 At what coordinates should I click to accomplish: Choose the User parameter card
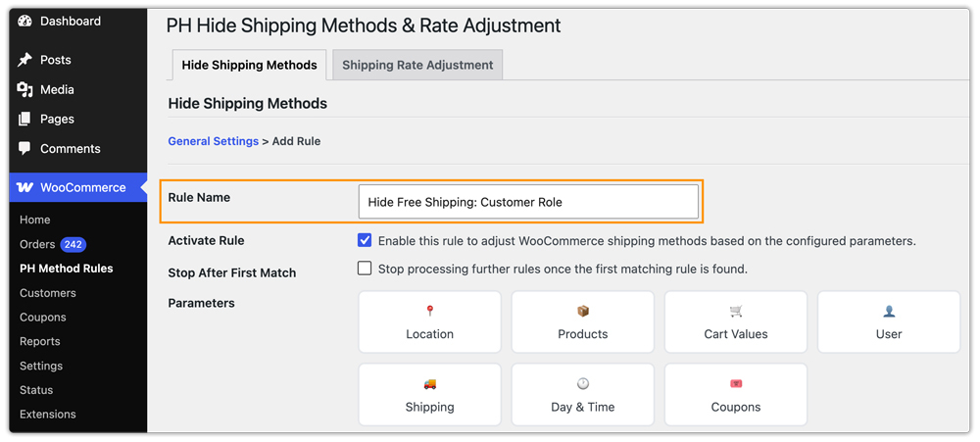pyautogui.click(x=889, y=322)
